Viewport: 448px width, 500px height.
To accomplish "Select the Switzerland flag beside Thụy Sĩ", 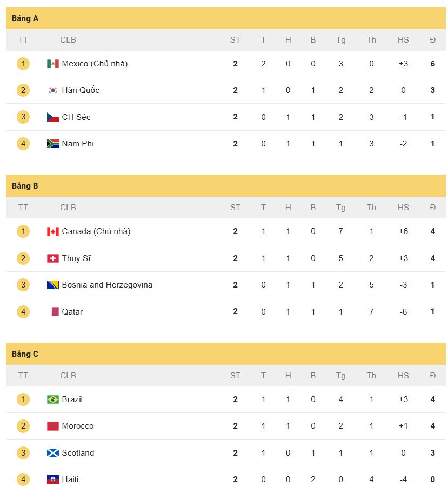I will coord(52,258).
